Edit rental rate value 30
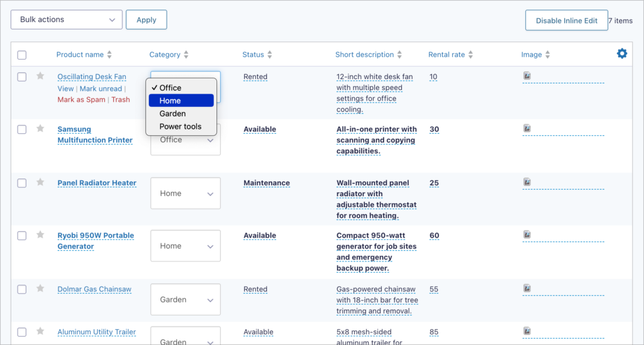The height and width of the screenshot is (345, 644). click(x=434, y=129)
